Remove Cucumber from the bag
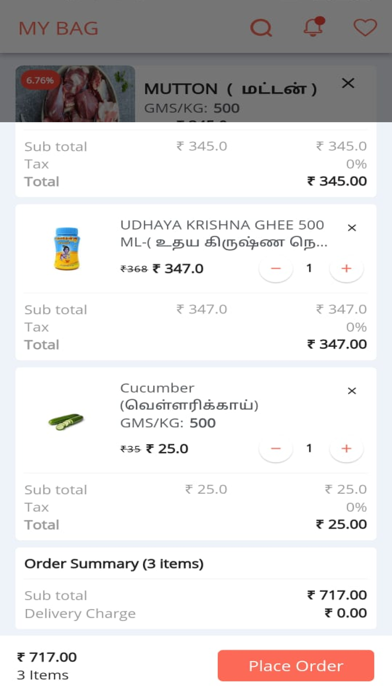392x696 pixels. point(352,391)
